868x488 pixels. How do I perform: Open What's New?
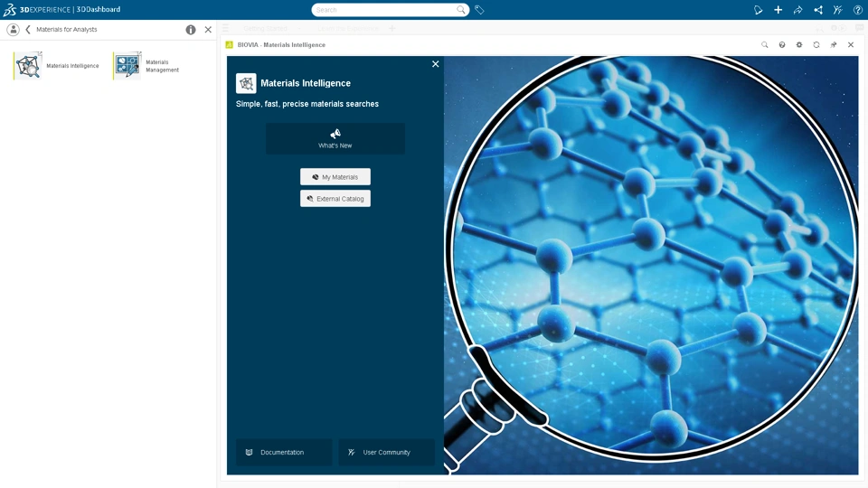pos(335,138)
